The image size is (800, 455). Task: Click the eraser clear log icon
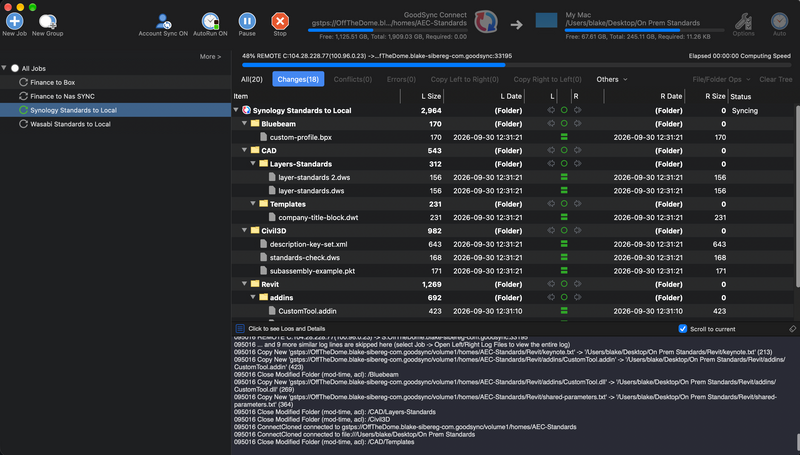792,329
